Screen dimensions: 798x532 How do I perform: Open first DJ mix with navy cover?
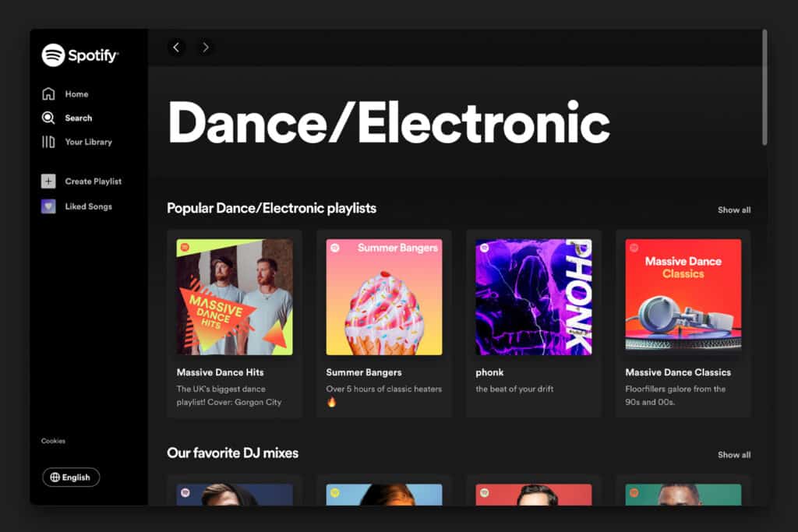click(x=235, y=495)
